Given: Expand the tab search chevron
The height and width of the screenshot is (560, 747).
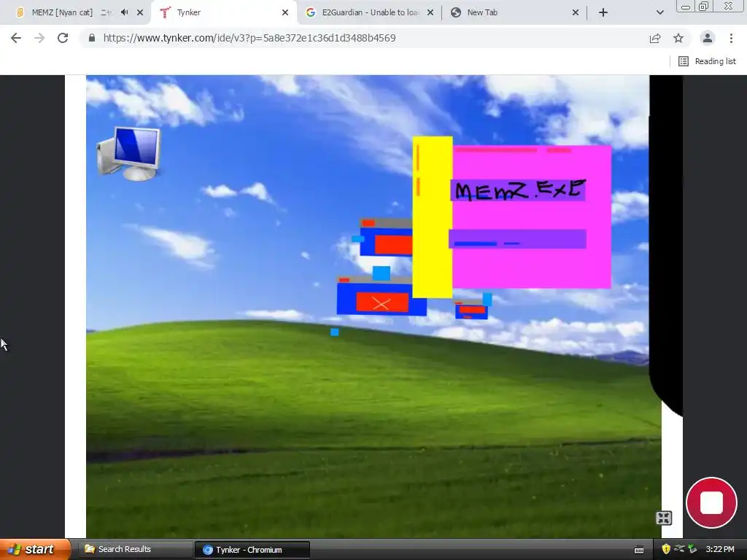Looking at the screenshot, I should click(x=659, y=12).
